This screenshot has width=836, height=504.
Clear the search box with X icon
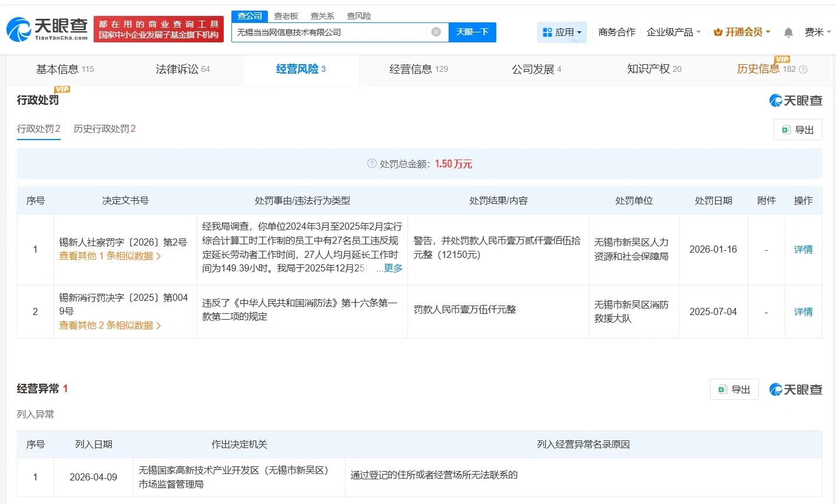[x=436, y=32]
